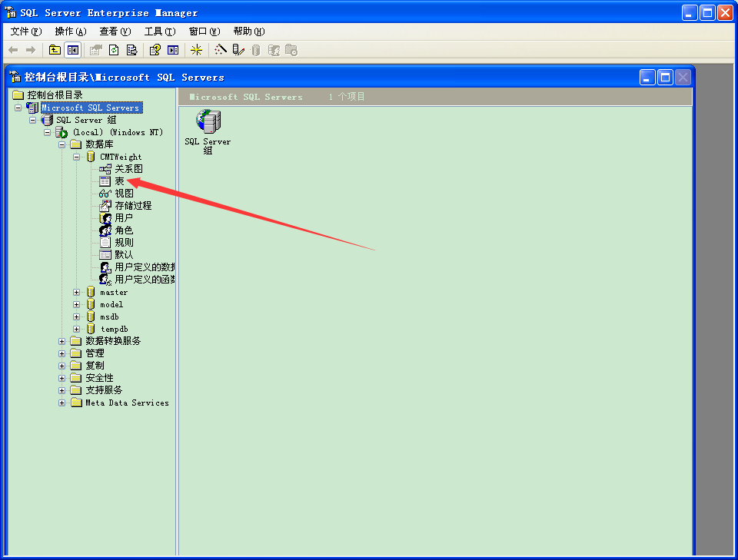
Task: Click the Back arrow in the toolbar
Action: [x=13, y=50]
